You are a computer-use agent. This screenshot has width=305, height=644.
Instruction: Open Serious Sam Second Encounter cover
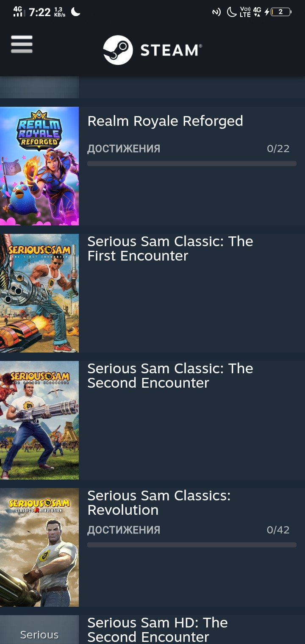pos(39,420)
